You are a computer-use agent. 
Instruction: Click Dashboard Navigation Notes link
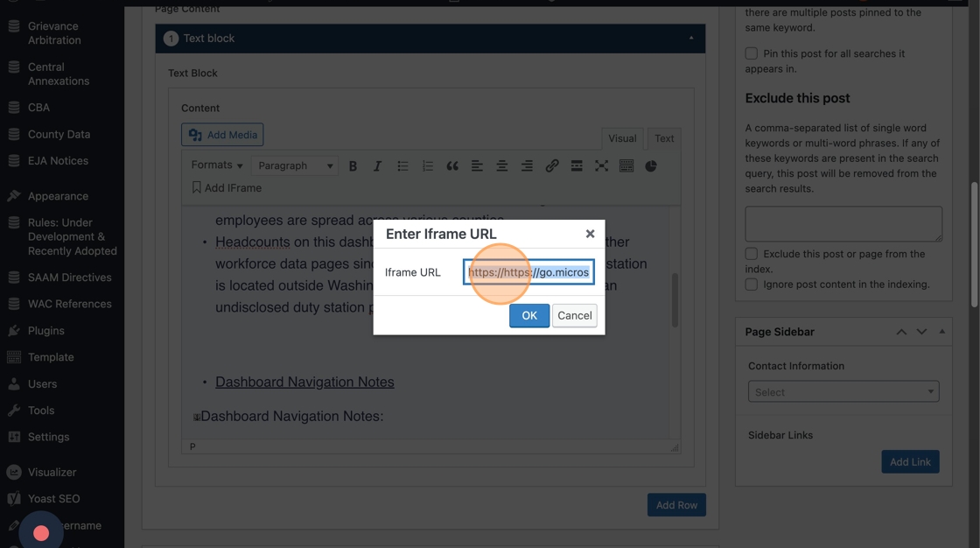click(x=304, y=383)
